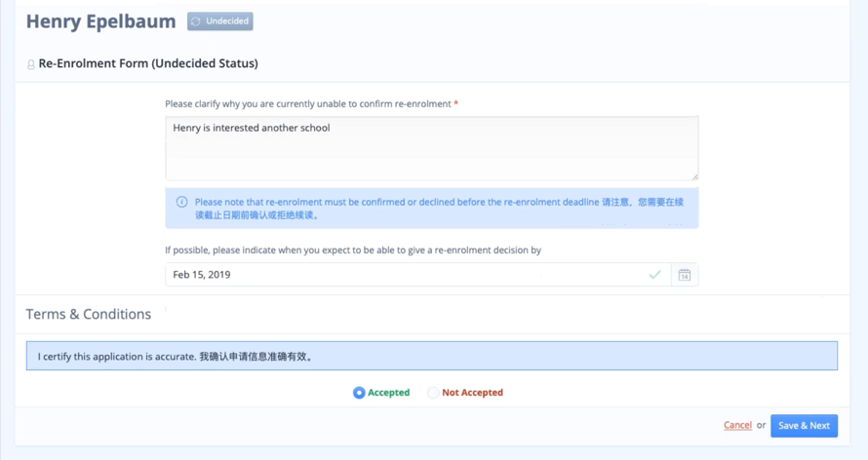Click the refresh icon in Undecided badge
Screen dimensions: 868x460
pos(196,21)
